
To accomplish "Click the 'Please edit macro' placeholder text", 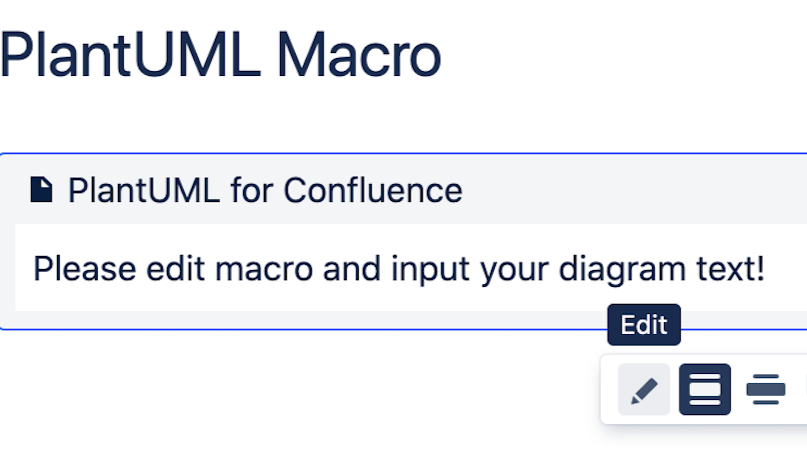I will (x=399, y=268).
